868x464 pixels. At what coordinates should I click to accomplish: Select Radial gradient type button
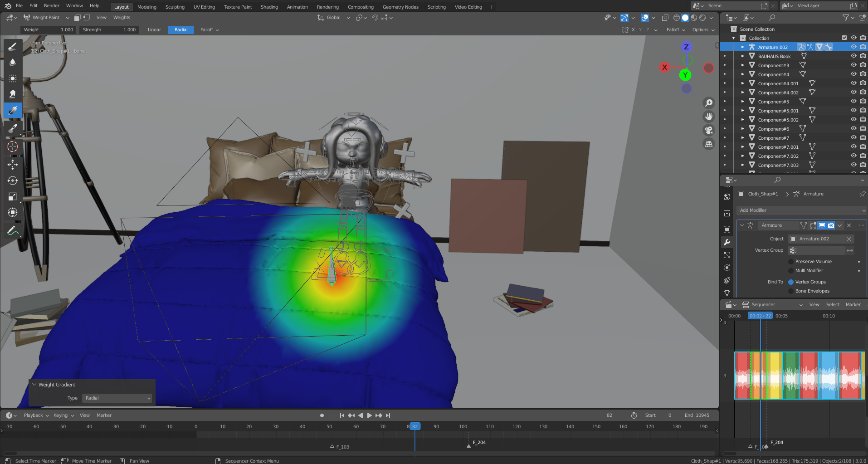click(181, 30)
